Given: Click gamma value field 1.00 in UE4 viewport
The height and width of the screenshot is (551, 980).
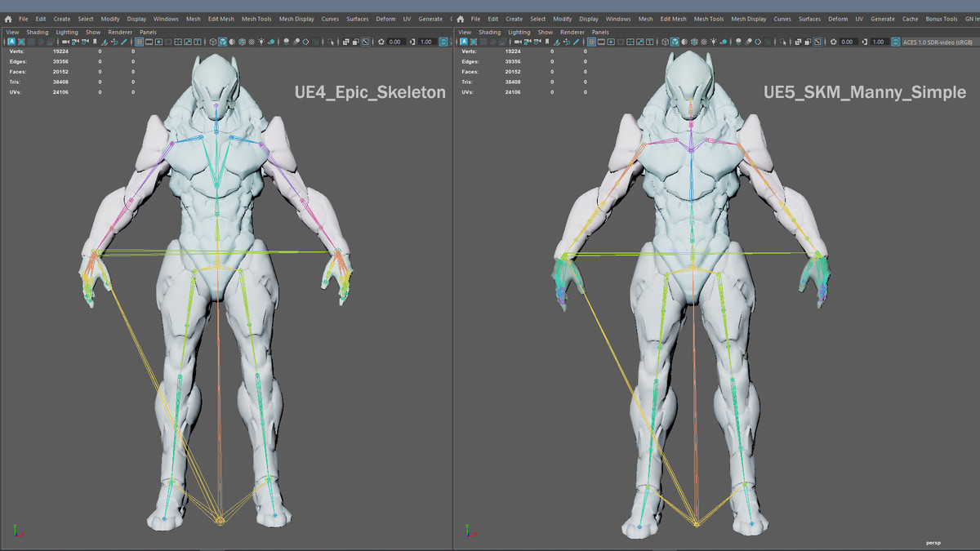Looking at the screenshot, I should [x=427, y=42].
